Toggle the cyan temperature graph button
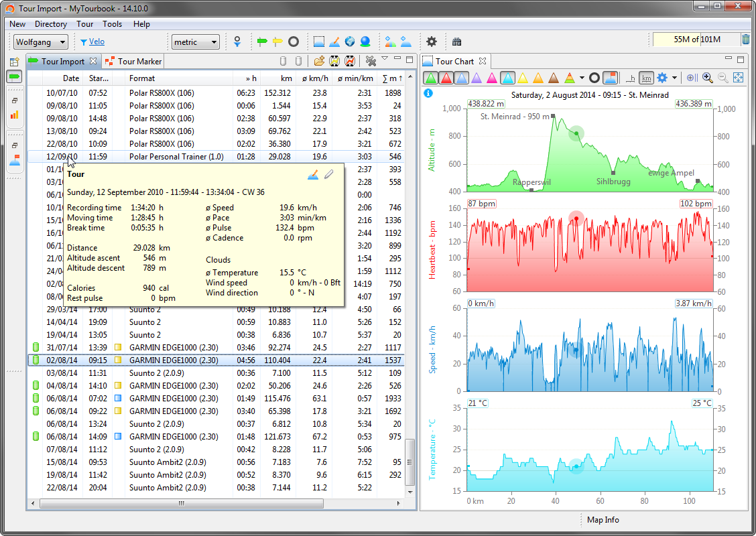The height and width of the screenshot is (536, 756). pos(508,78)
